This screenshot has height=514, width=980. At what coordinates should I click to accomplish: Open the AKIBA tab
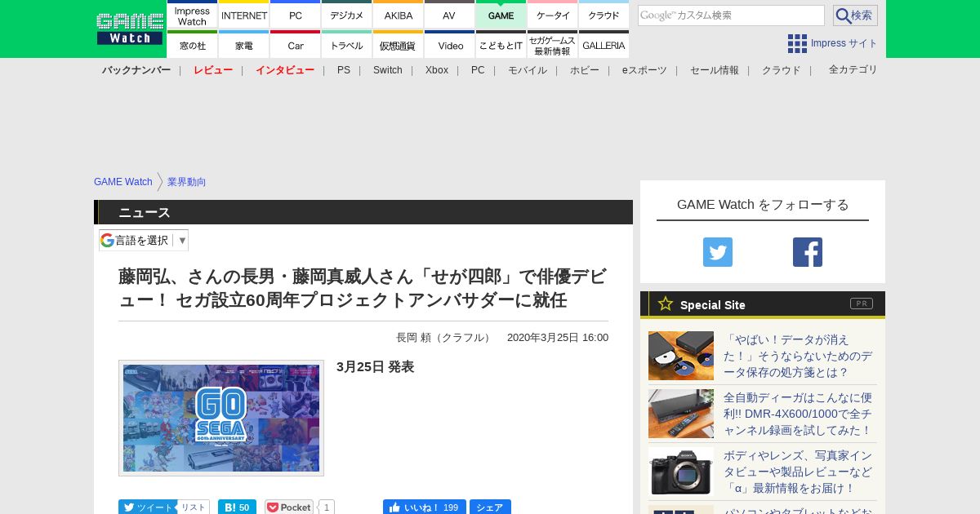[398, 16]
